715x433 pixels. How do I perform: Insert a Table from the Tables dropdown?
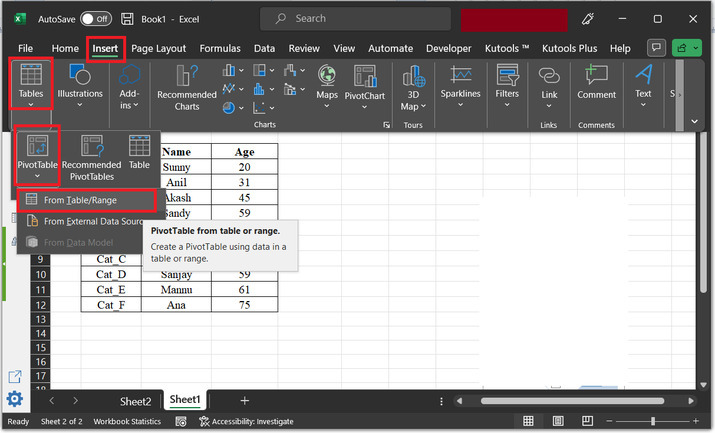(139, 152)
